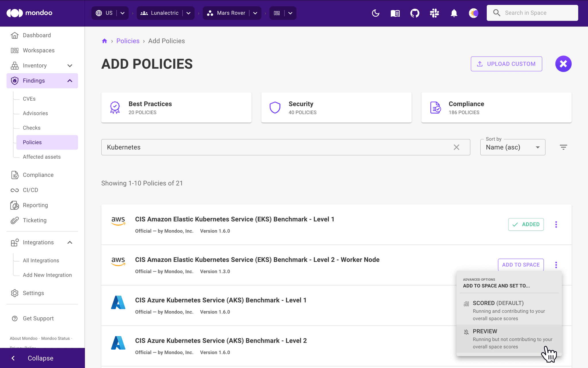Open the Mondoo documentation book icon
The image size is (588, 368).
pos(395,13)
